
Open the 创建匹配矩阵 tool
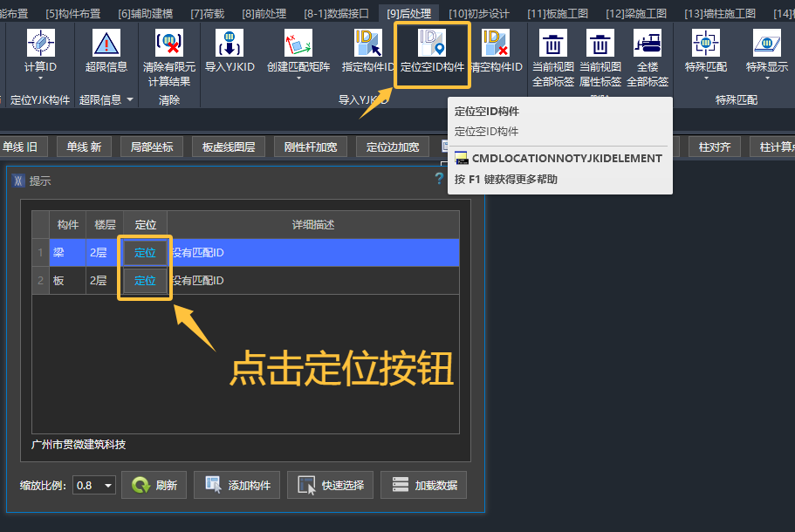[298, 43]
